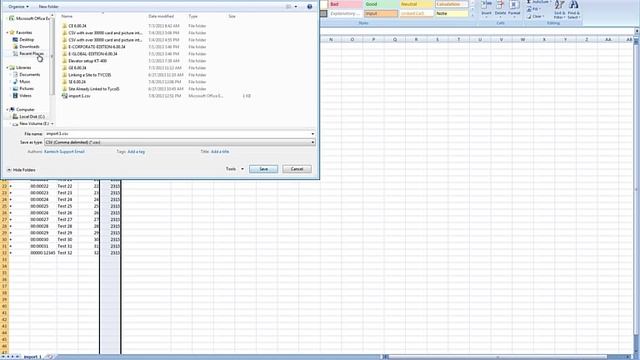Image resolution: width=640 pixels, height=360 pixels.
Task: Click the import-1 sheet tab
Action: pos(32,357)
